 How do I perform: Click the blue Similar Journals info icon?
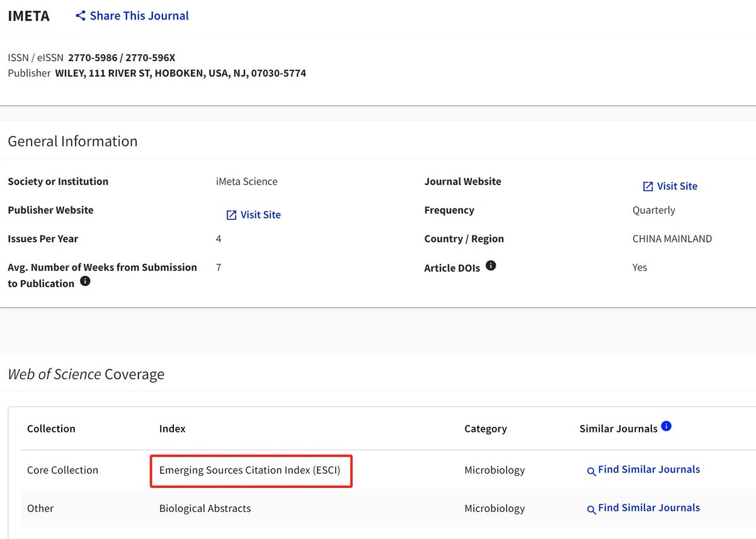tap(667, 426)
